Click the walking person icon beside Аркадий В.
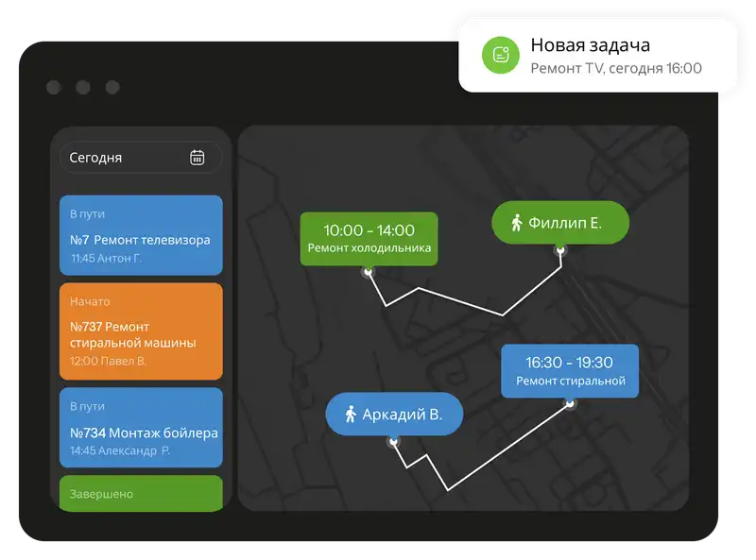Viewport: 756px width, 560px height. tap(351, 415)
